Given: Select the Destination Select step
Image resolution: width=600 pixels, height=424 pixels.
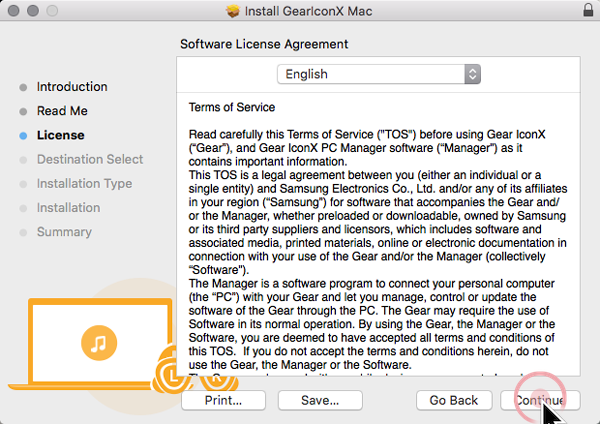Looking at the screenshot, I should 90,159.
